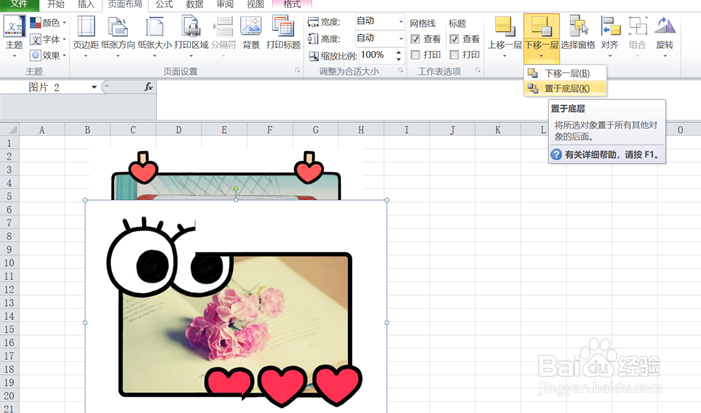
Task: Open the 调整为合适大小 dialog launcher
Action: pyautogui.click(x=401, y=71)
